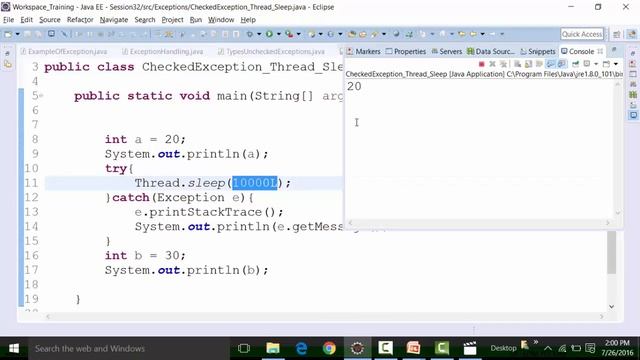Open ExceptionHandling.java editor tab
The width and height of the screenshot is (640, 360).
click(x=162, y=51)
